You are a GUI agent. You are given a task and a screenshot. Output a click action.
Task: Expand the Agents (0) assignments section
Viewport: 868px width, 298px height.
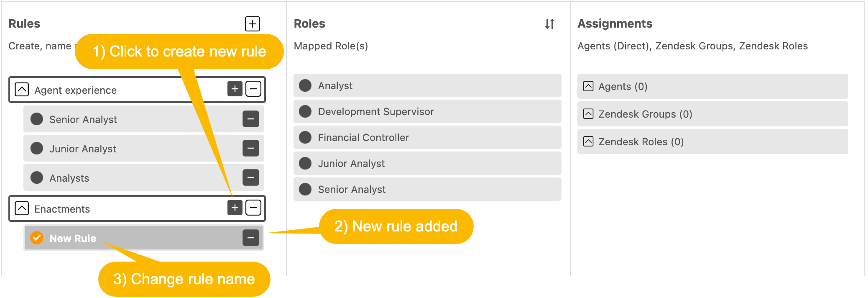click(712, 86)
